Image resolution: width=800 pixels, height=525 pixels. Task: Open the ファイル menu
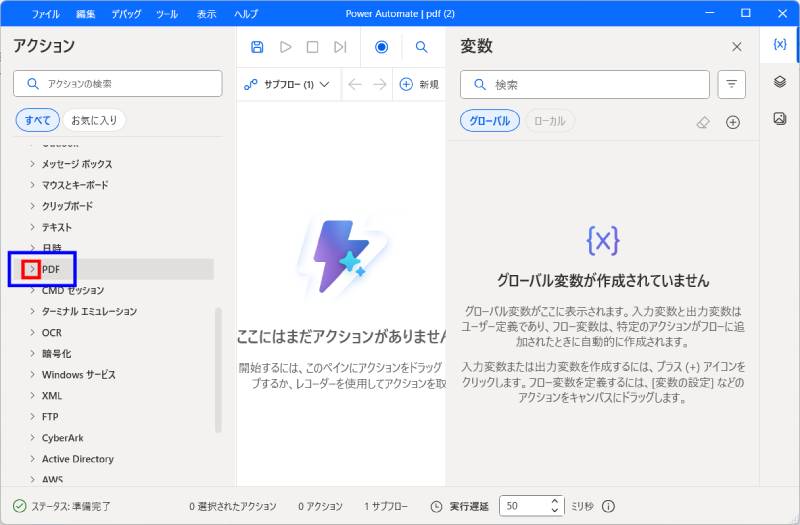[45, 14]
